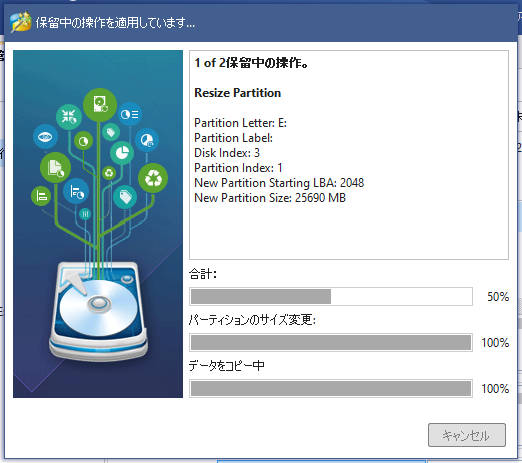Image resolution: width=522 pixels, height=463 pixels.
Task: Click the 合計 total progress bar
Action: pyautogui.click(x=331, y=296)
